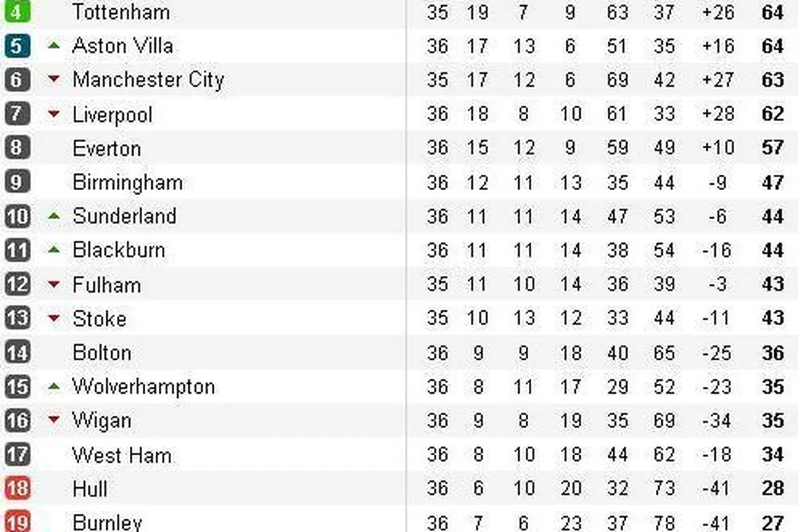Click the green up arrow beside Aston Villa

pos(53,46)
